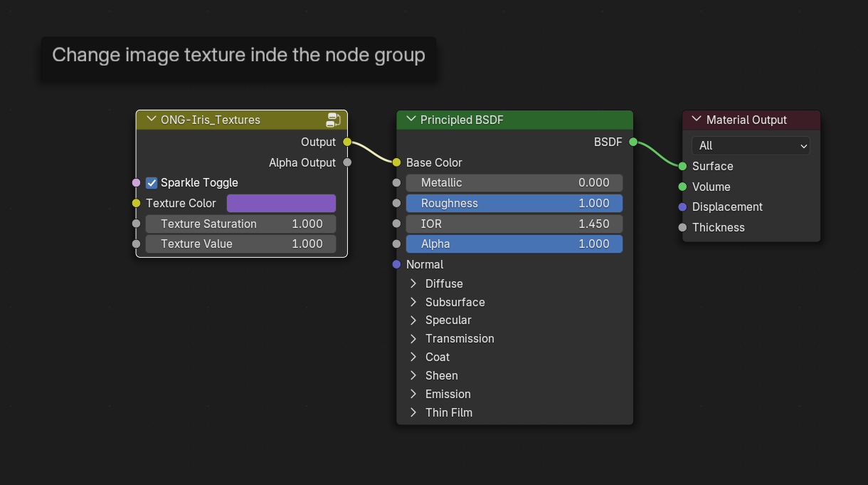
Task: Click the Texture Saturation input socket
Action: 137,224
